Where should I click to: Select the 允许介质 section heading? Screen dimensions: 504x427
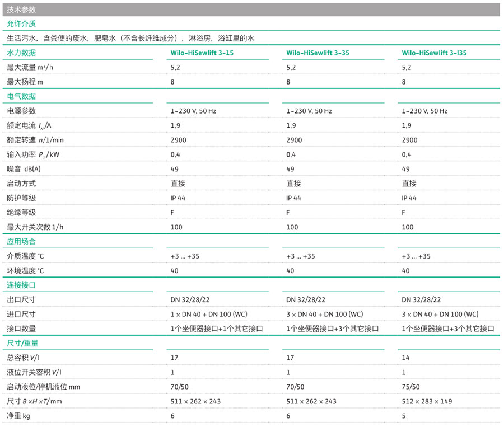21,24
